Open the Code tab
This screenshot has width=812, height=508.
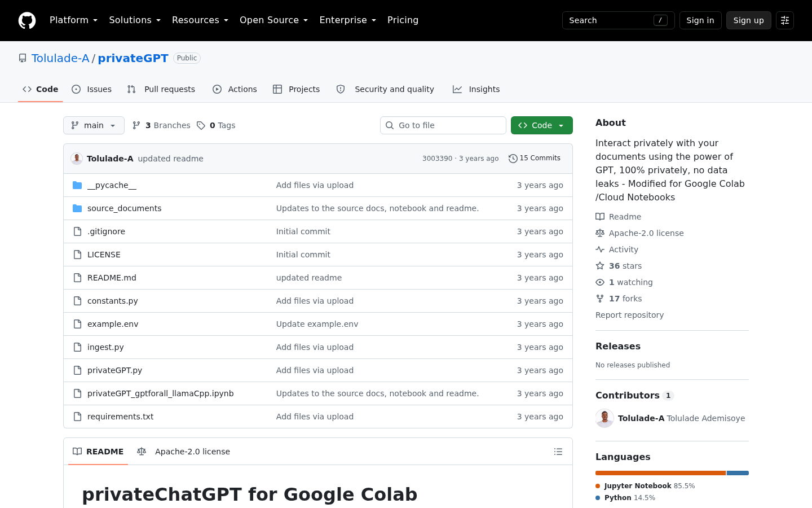click(41, 89)
